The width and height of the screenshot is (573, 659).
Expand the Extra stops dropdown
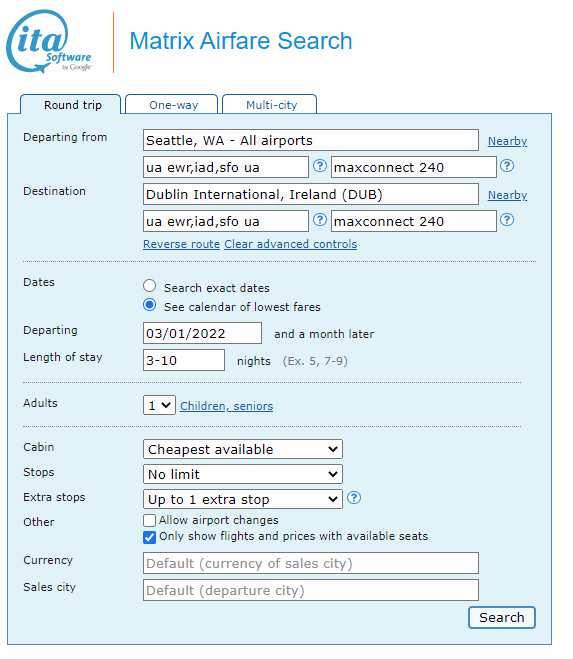243,499
